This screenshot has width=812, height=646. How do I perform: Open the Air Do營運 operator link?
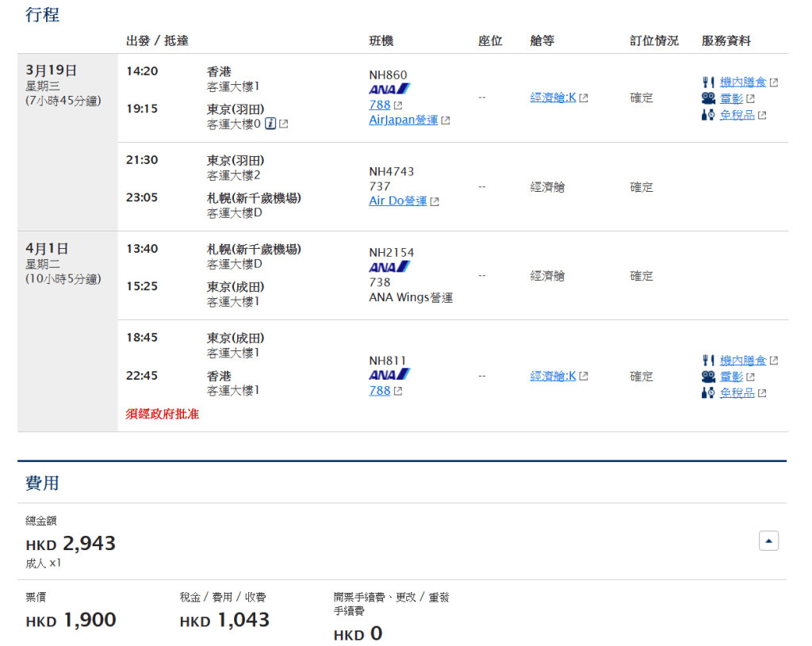pyautogui.click(x=398, y=201)
